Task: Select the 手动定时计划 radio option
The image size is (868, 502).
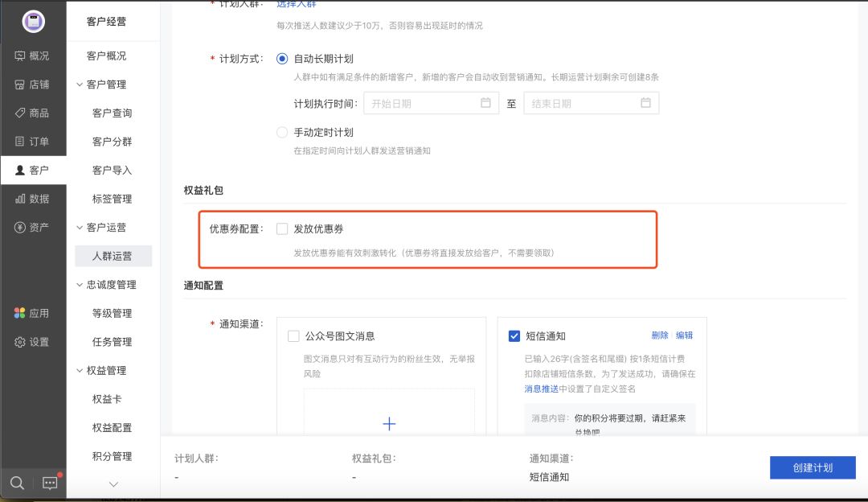Action: (x=282, y=132)
